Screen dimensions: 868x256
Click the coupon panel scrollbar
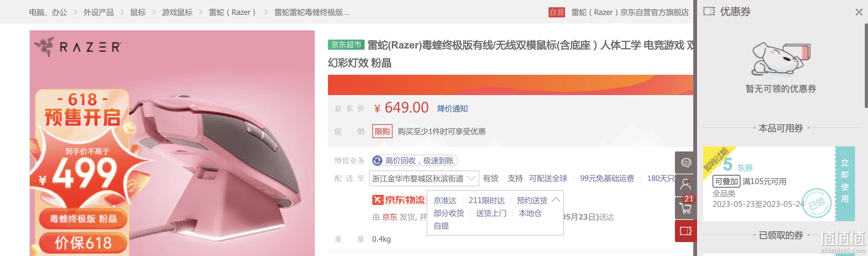tap(866, 66)
